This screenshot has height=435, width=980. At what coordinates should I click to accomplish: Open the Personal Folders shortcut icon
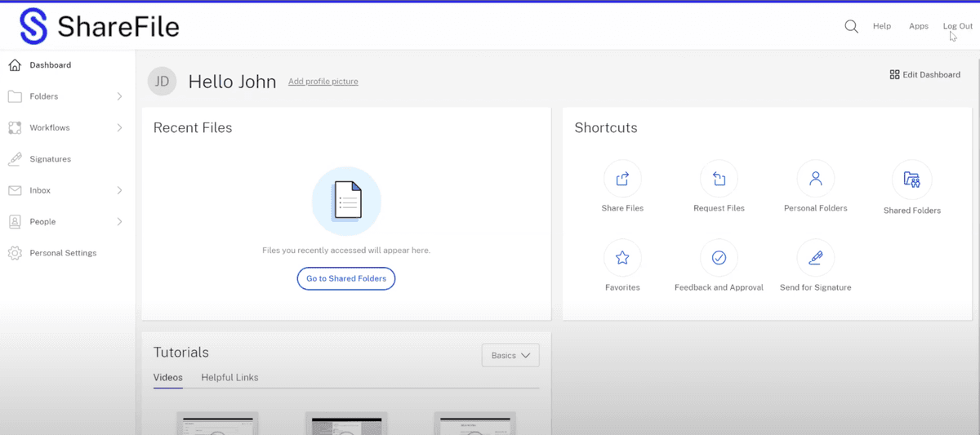[815, 179]
